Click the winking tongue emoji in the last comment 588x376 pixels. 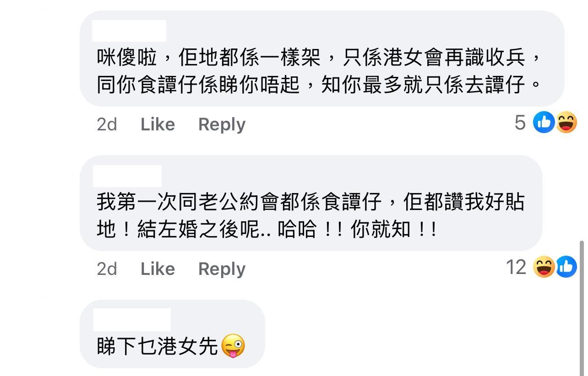point(233,346)
